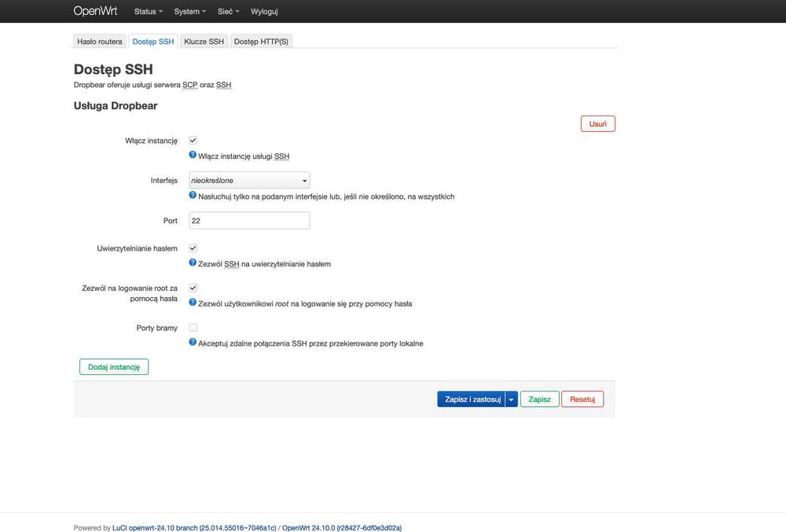Open the Sieć menu
This screenshot has height=532, width=786.
tap(228, 12)
